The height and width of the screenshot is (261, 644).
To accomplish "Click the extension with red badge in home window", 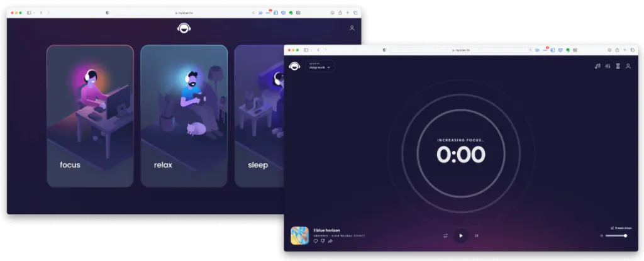I will pos(269,12).
